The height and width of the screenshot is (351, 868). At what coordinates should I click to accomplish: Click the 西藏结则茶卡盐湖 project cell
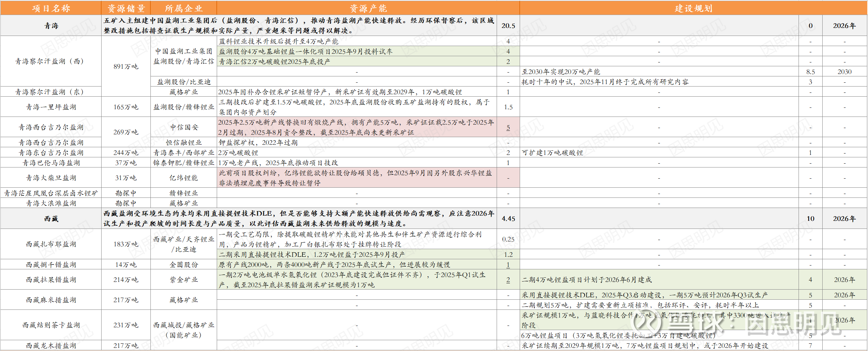(x=51, y=325)
